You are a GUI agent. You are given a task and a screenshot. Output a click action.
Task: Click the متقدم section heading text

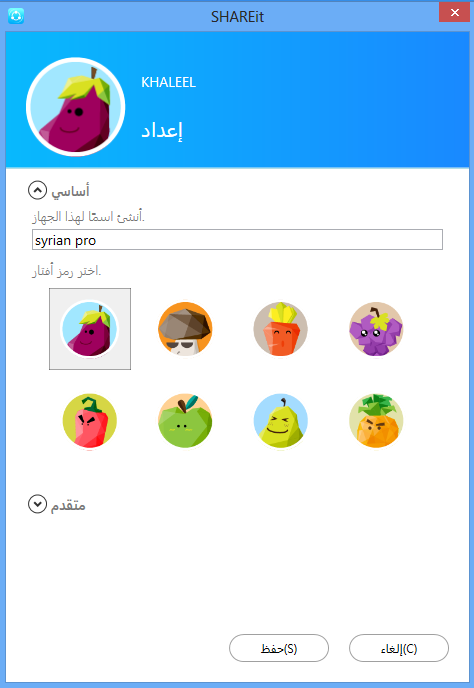pos(68,505)
